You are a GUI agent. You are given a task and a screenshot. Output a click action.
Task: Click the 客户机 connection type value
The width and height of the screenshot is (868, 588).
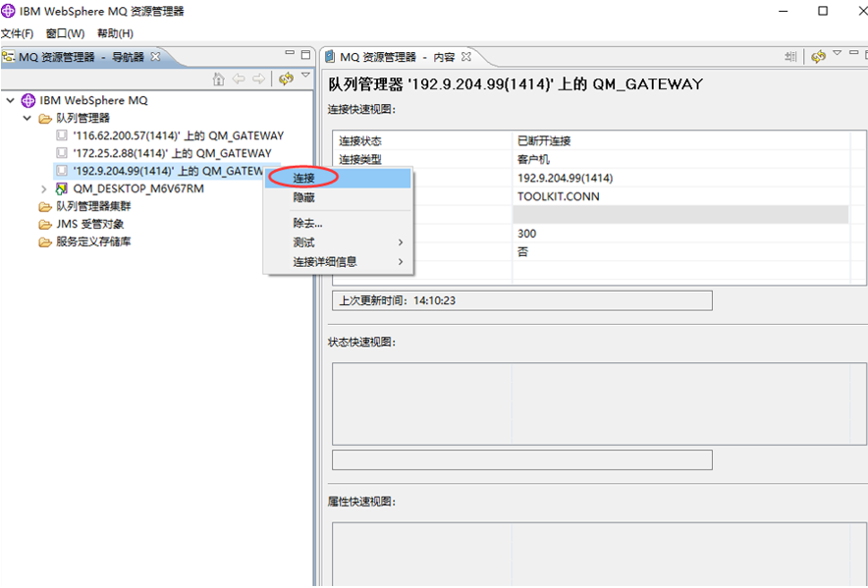click(x=533, y=159)
